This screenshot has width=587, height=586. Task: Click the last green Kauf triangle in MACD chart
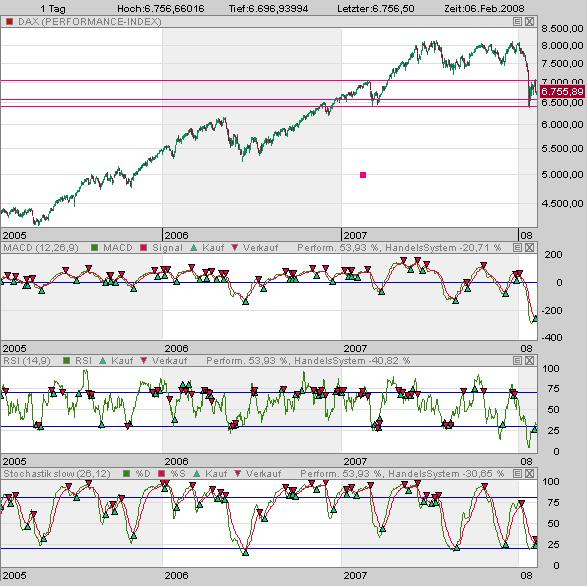(x=535, y=319)
